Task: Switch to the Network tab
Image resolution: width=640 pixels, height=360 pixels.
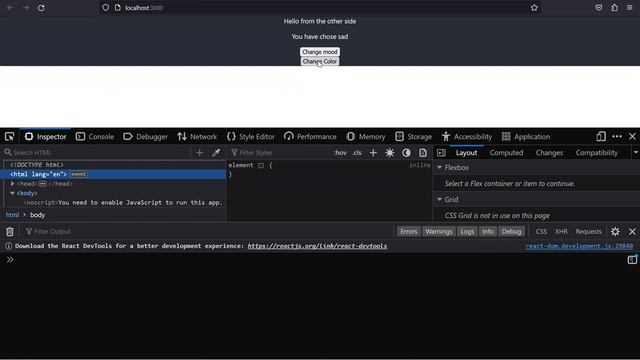Action: pos(197,137)
